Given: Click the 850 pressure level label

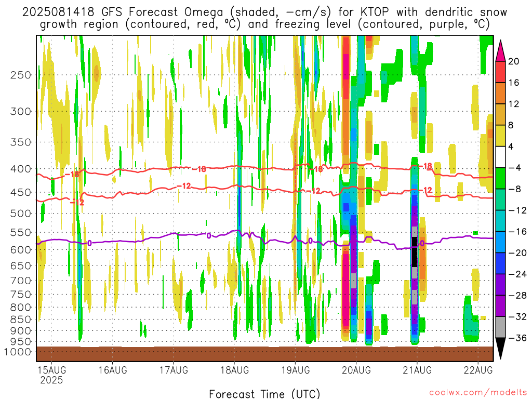Looking at the screenshot, I should tap(21, 320).
